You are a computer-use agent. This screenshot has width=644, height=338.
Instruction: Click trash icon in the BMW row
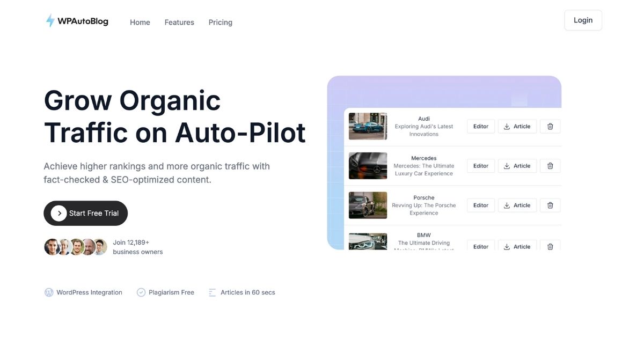pyautogui.click(x=550, y=246)
